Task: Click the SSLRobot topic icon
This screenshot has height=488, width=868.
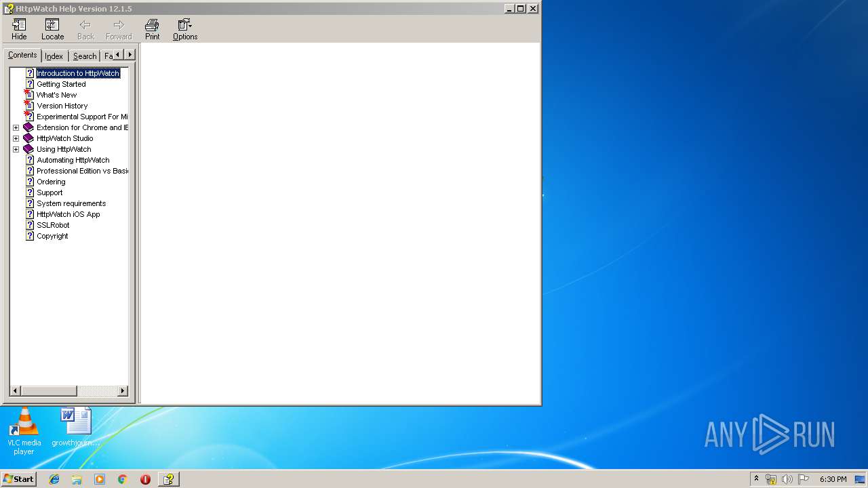Action: tap(30, 225)
